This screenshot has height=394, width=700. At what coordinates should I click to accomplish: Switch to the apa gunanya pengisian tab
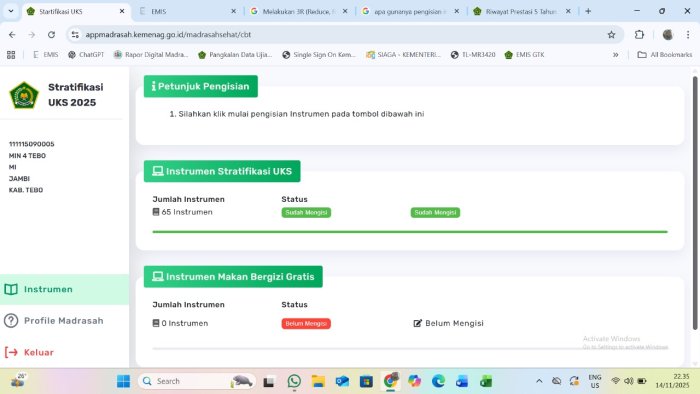tap(410, 12)
